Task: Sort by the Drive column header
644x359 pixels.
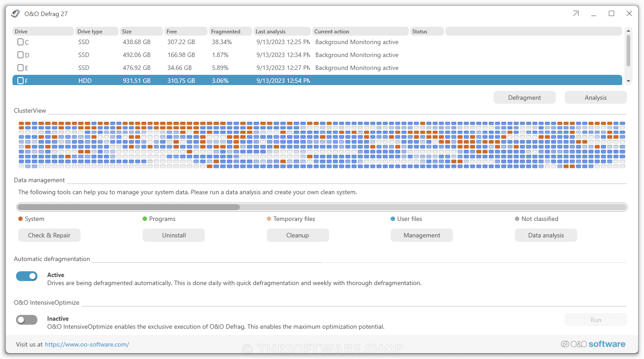Action: tap(43, 31)
